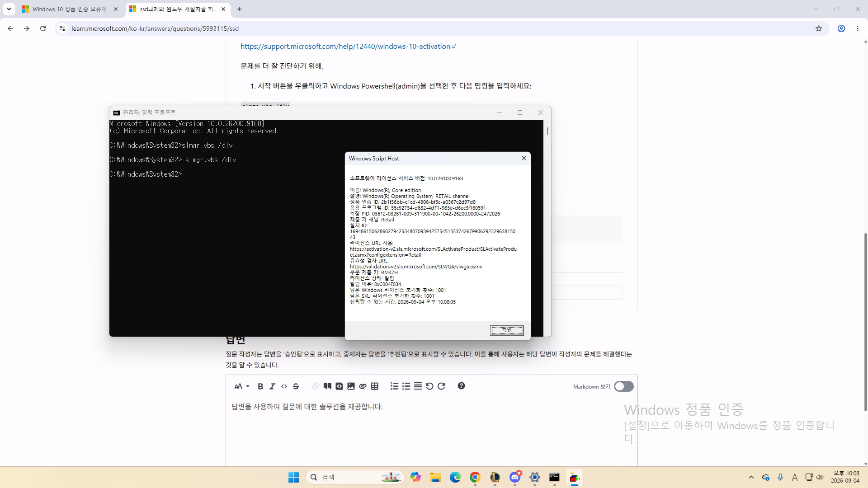This screenshot has width=868, height=488.
Task: Open Chrome three-dot menu
Action: point(858,28)
